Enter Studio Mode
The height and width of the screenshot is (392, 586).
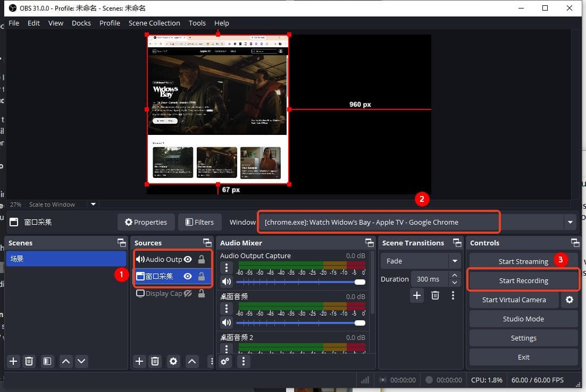point(523,319)
